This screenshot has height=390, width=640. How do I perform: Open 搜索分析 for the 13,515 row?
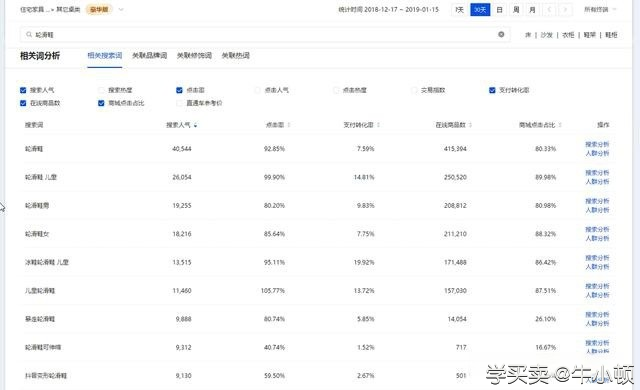[597, 258]
